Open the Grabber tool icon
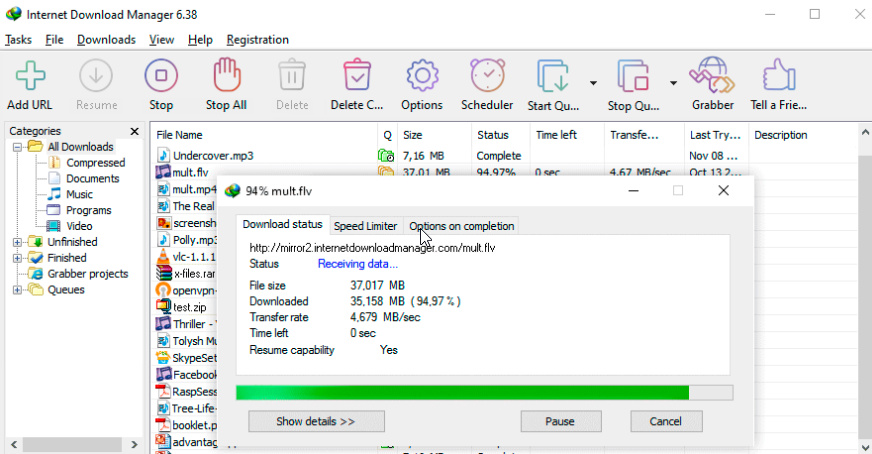Viewport: 872px width, 454px height. pyautogui.click(x=712, y=75)
